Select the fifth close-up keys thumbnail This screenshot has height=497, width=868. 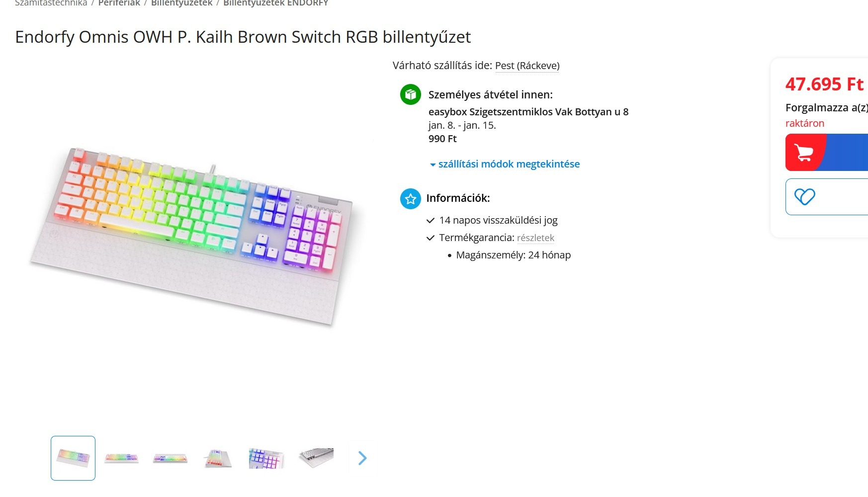point(266,458)
